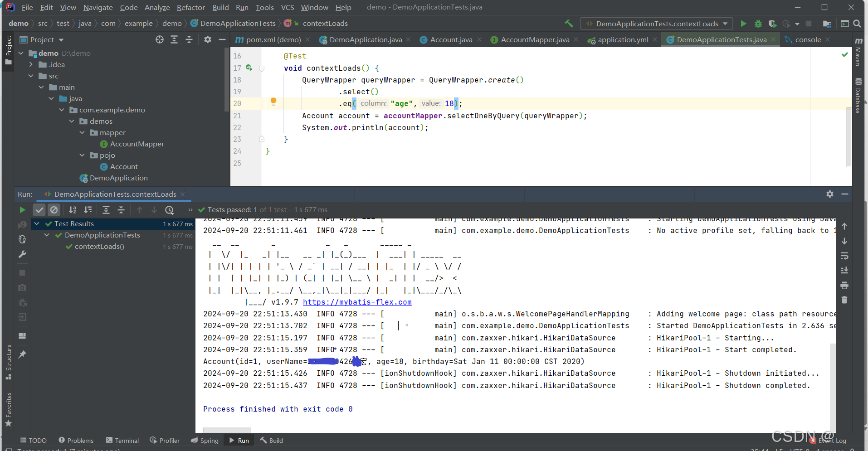The image size is (868, 451).
Task: Open the Refactor menu
Action: click(x=190, y=7)
